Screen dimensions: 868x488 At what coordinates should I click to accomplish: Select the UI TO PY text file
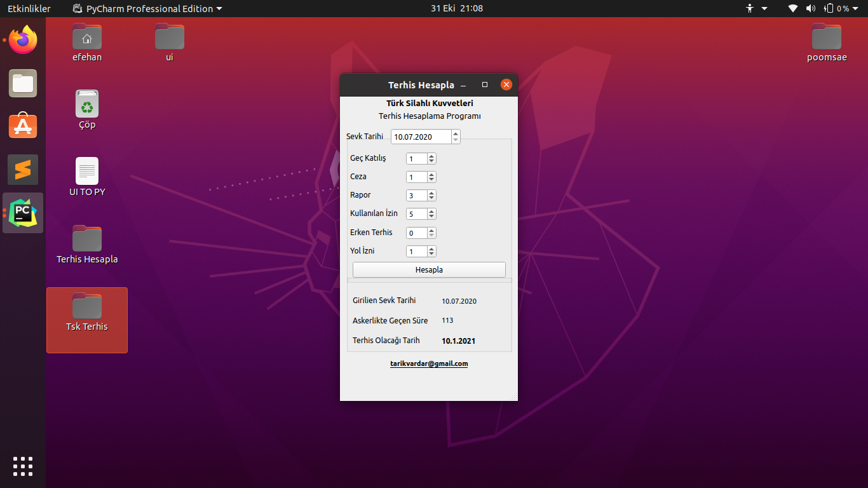[87, 177]
